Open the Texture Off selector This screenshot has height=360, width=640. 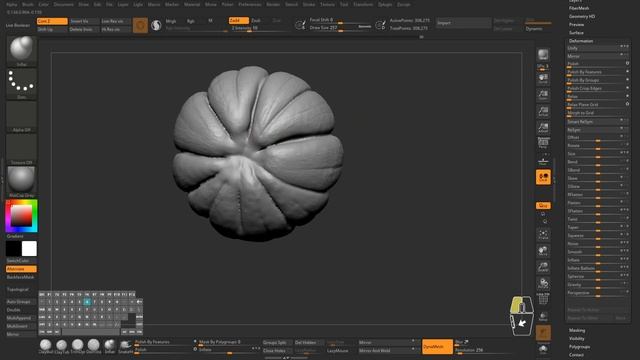click(x=22, y=149)
